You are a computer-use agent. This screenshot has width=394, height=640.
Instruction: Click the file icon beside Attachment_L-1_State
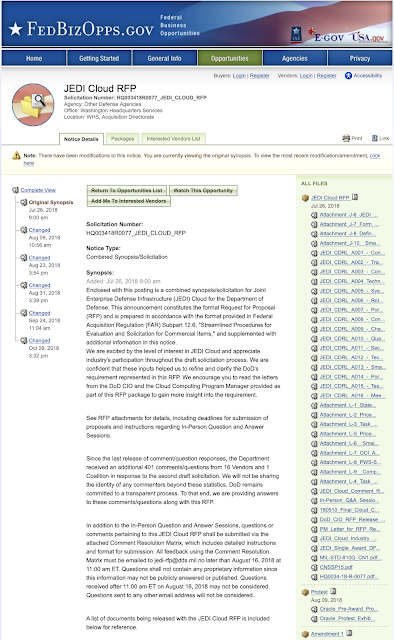click(314, 406)
